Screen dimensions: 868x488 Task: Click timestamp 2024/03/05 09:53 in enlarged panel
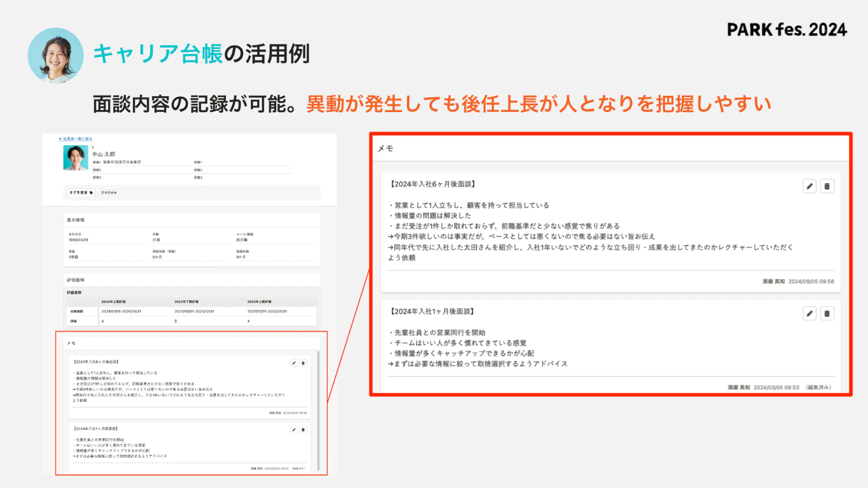(776, 388)
